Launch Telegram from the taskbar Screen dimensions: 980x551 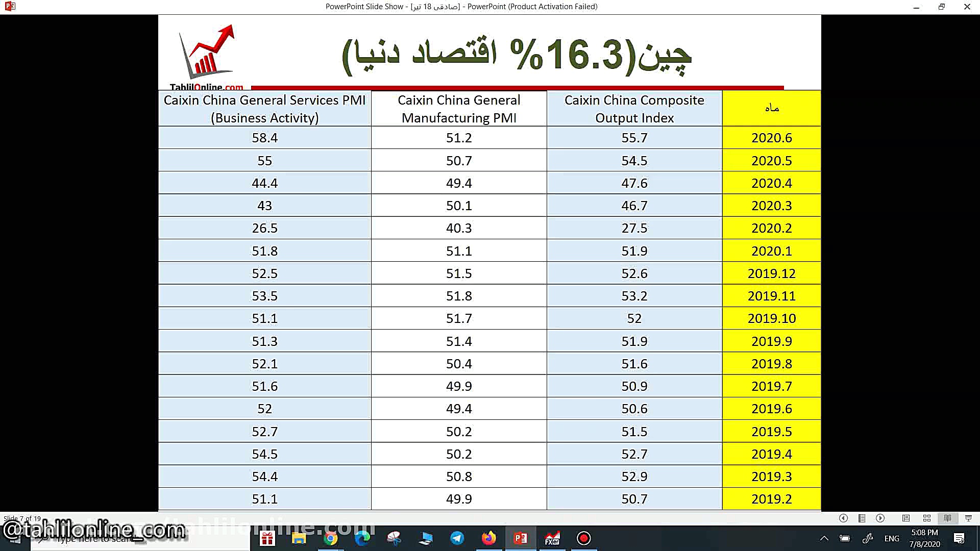[457, 539]
